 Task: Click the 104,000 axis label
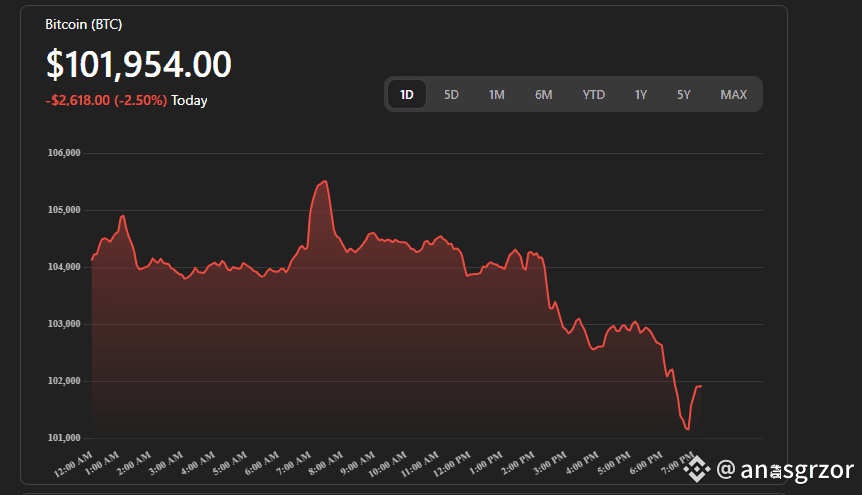pyautogui.click(x=64, y=267)
